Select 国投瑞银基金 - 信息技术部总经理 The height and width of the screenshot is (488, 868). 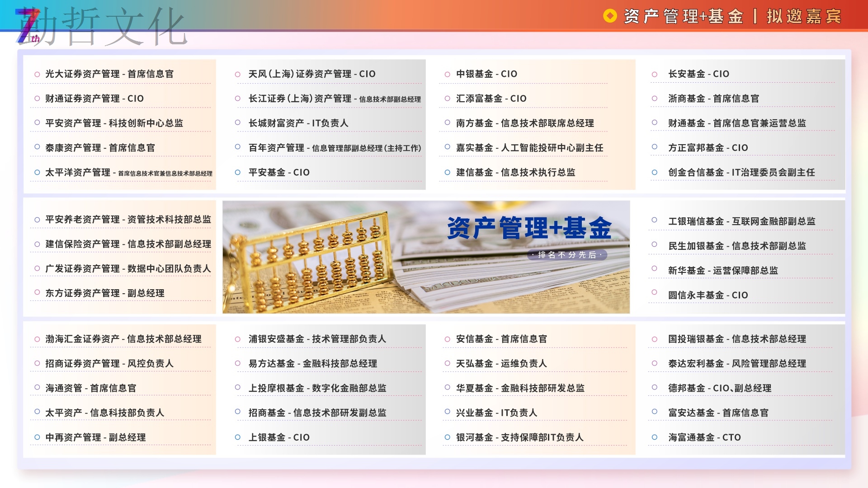click(x=737, y=339)
